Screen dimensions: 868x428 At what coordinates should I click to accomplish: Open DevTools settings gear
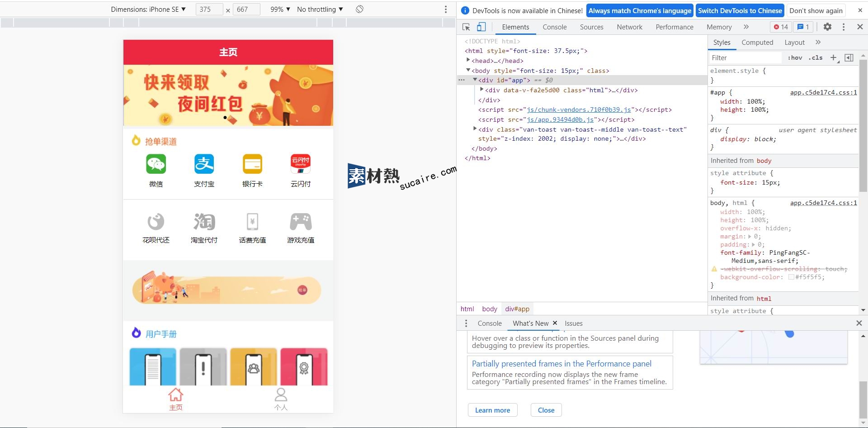coord(827,27)
